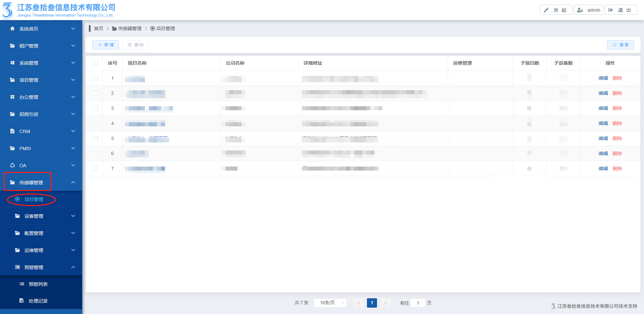The width and height of the screenshot is (644, 314).
Task: Select the checkbox in row 7
Action: (x=96, y=169)
